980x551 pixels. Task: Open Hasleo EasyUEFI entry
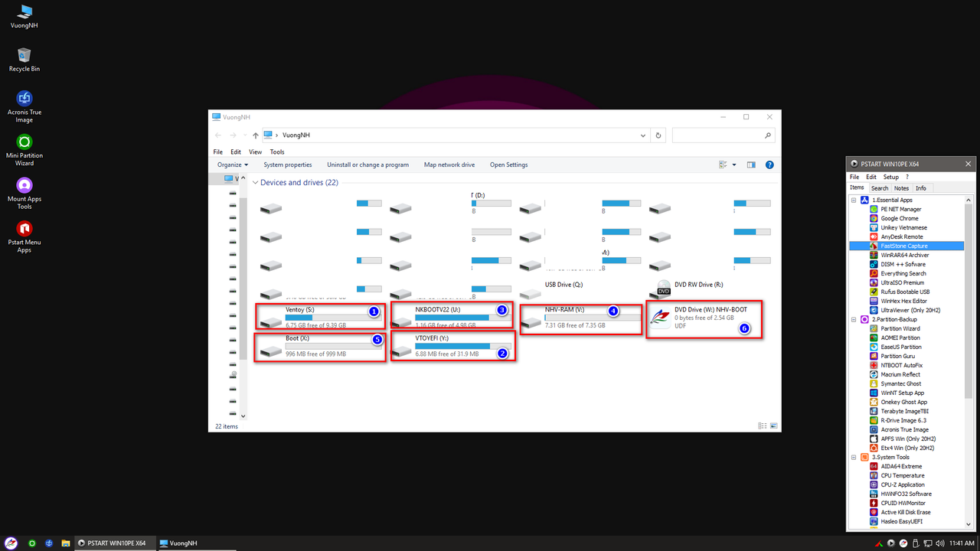pyautogui.click(x=901, y=521)
